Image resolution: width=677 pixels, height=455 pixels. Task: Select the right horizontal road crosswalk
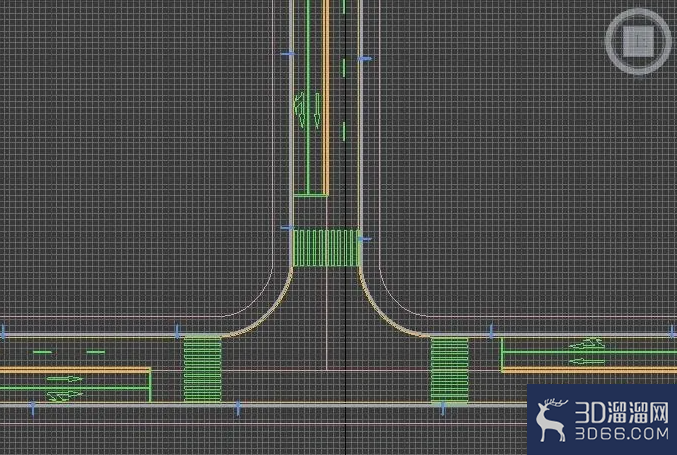point(449,370)
